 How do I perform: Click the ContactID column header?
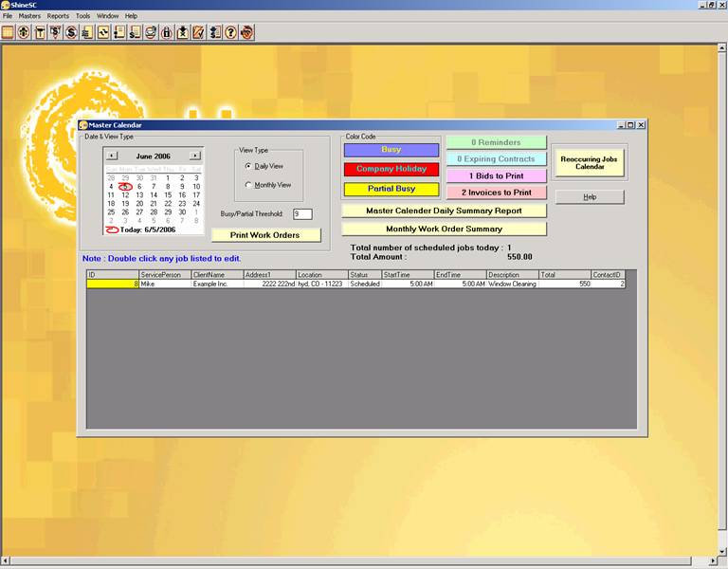click(609, 274)
